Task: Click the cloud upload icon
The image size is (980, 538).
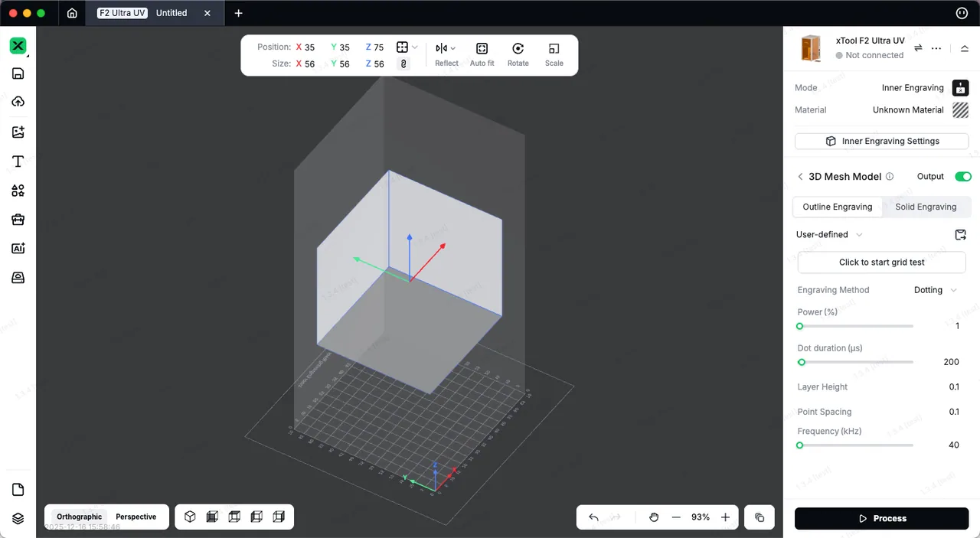Action: [18, 102]
